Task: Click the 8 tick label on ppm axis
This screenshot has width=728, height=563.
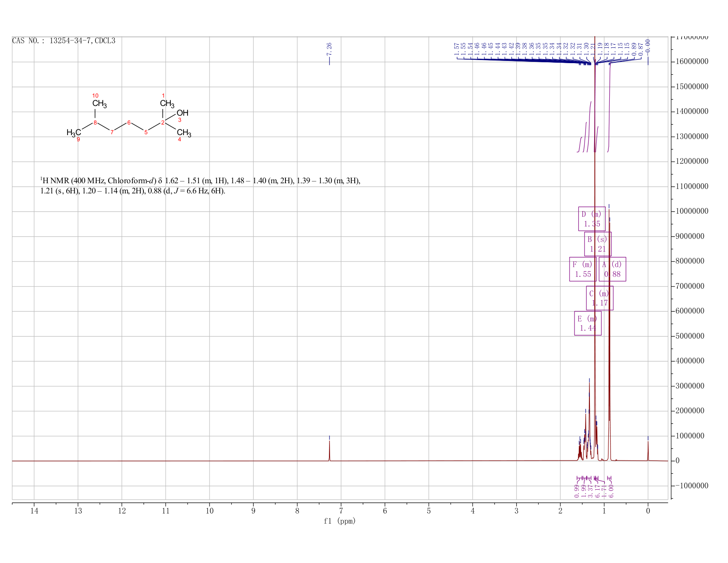Action: tap(297, 511)
